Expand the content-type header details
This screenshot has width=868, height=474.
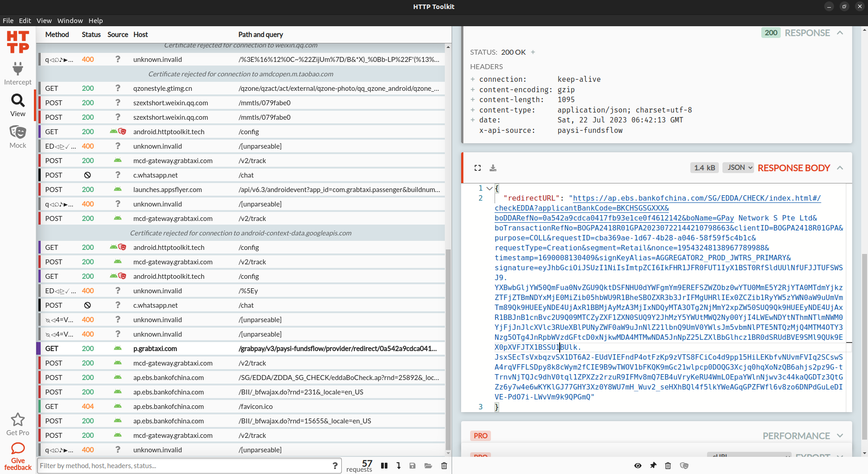(473, 110)
